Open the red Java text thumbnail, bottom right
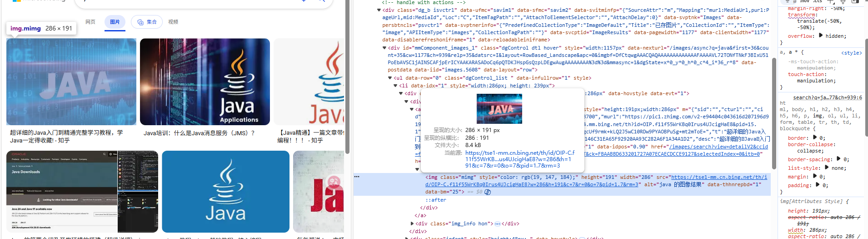This screenshot has height=239, width=868. [x=319, y=192]
